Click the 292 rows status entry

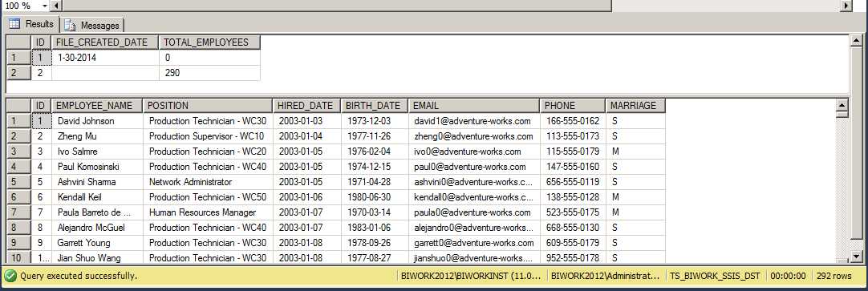pyautogui.click(x=834, y=276)
